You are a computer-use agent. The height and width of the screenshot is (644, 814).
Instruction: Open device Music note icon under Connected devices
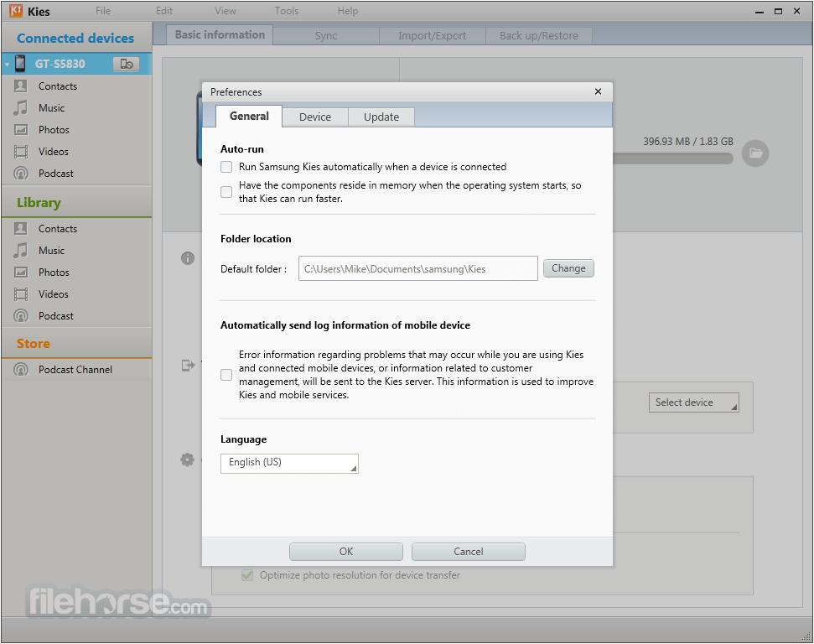point(21,108)
